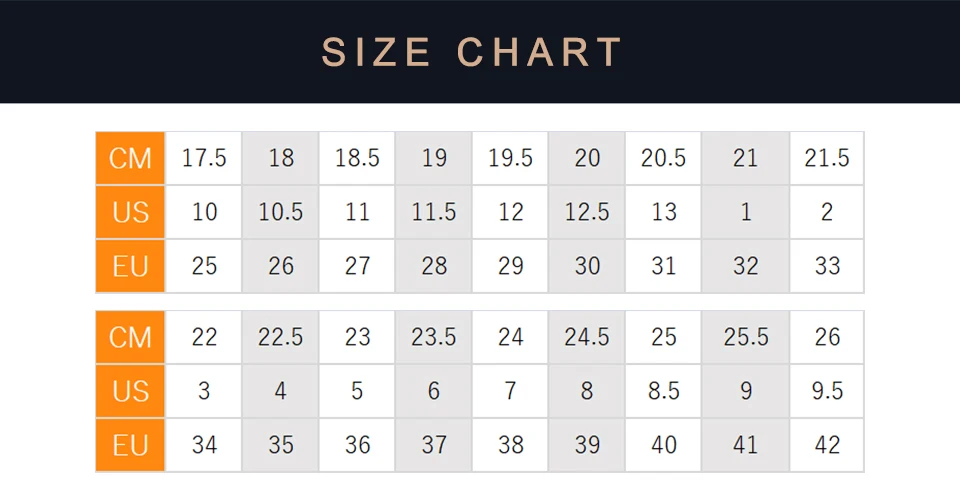Click the orange CM label in top table

(130, 159)
